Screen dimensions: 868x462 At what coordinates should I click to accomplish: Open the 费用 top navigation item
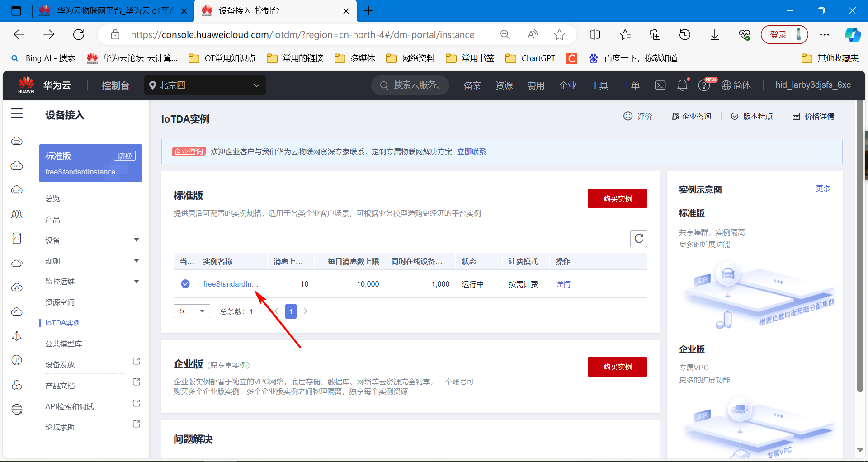click(x=536, y=85)
